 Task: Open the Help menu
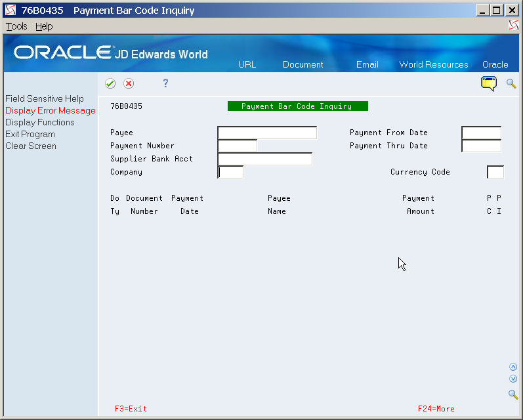(44, 26)
